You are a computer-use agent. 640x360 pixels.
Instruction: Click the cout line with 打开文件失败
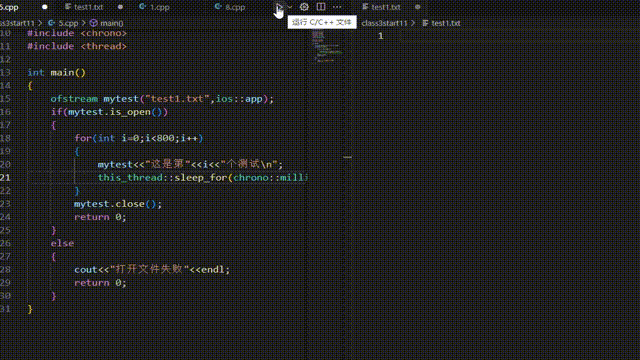pos(152,269)
